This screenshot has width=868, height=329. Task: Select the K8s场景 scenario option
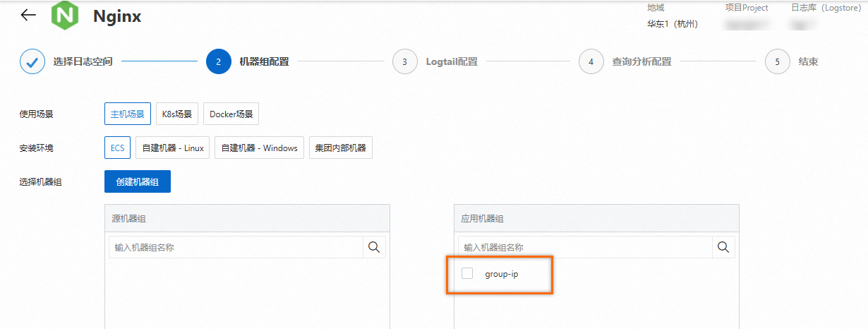click(177, 114)
